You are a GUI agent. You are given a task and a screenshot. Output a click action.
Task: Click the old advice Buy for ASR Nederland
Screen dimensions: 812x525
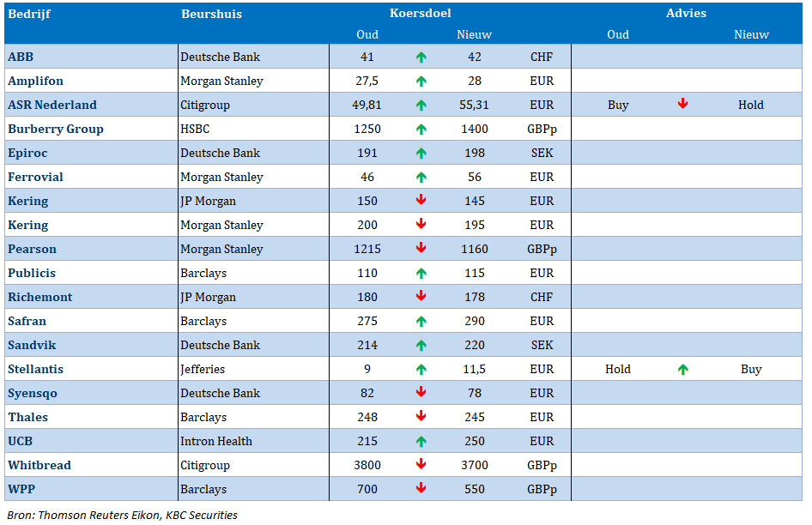(618, 106)
